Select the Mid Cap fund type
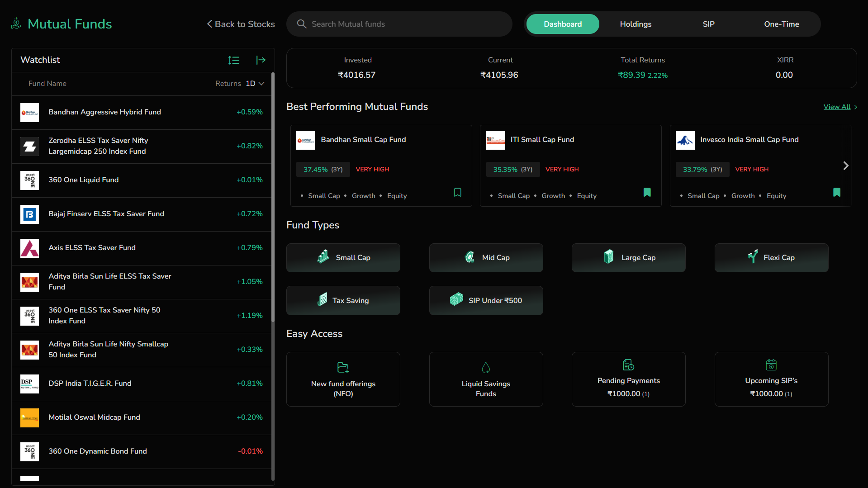868x488 pixels. [486, 258]
